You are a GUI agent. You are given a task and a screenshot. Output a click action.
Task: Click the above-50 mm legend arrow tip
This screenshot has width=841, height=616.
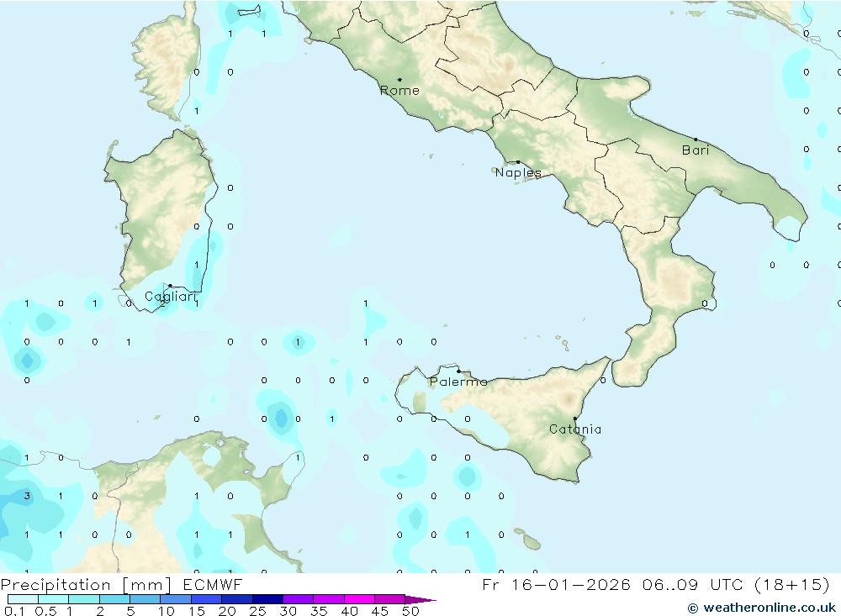pyautogui.click(x=421, y=600)
